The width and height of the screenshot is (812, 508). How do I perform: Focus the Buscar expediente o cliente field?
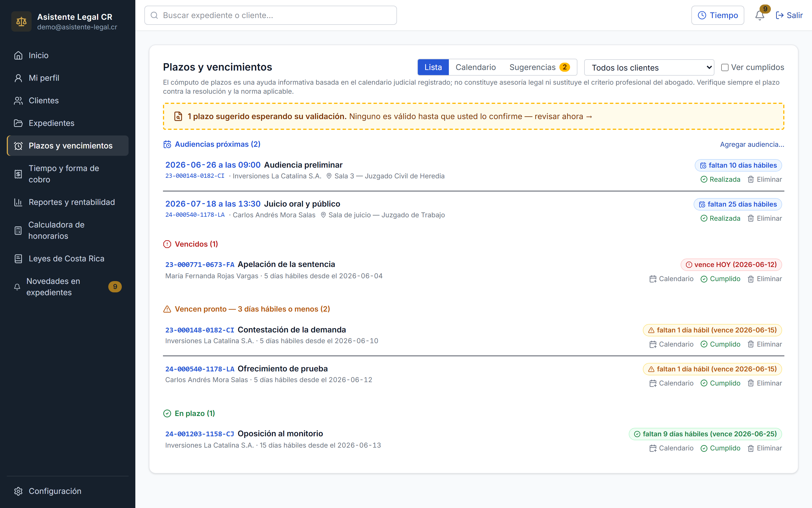click(x=270, y=15)
